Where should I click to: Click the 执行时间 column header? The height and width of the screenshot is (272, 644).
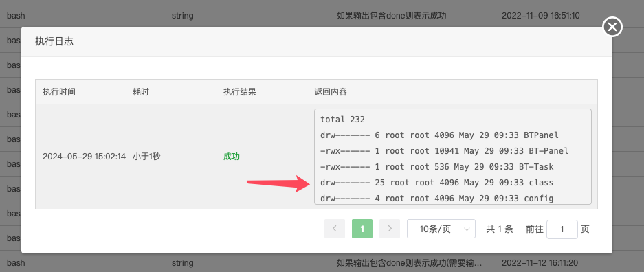pyautogui.click(x=59, y=91)
